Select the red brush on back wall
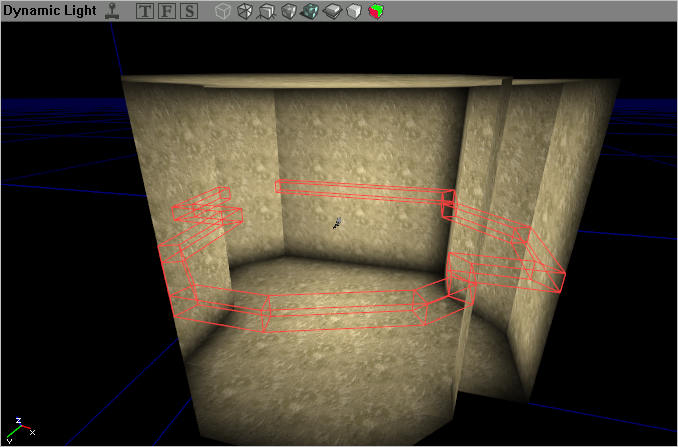Viewport: 678px width, 447px height. (362, 190)
